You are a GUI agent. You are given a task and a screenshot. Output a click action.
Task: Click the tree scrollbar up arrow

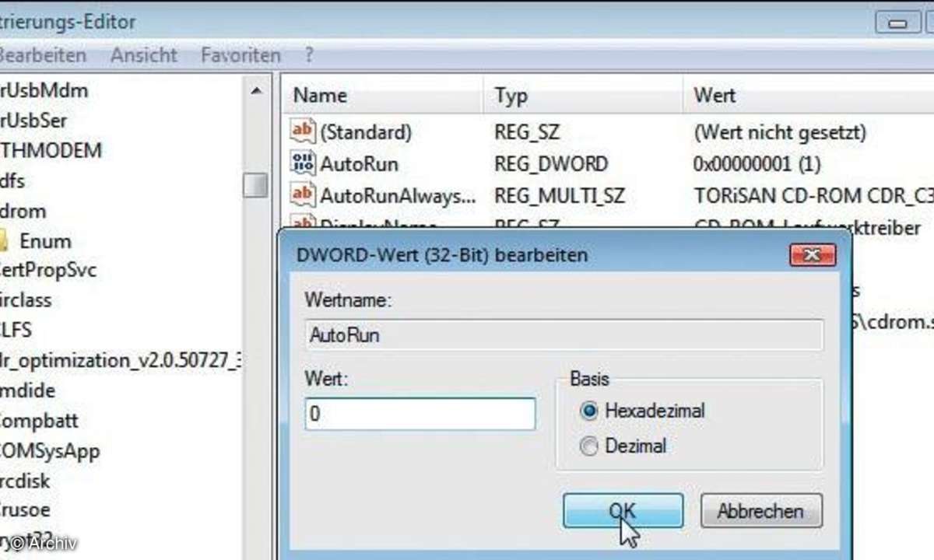[x=255, y=91]
